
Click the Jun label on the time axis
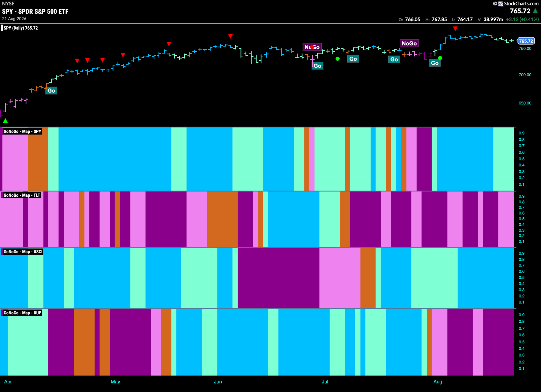[218, 382]
